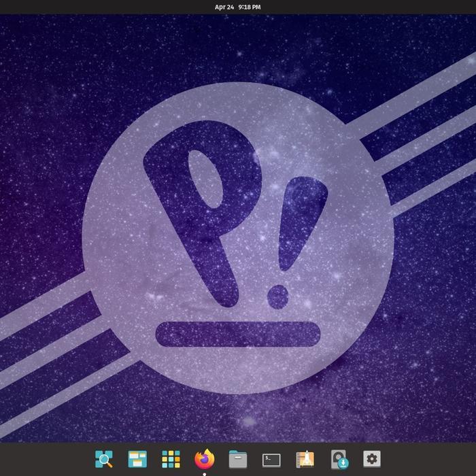Click the horizontal bar beneath the P! logo
476x476 pixels.
pos(238,334)
